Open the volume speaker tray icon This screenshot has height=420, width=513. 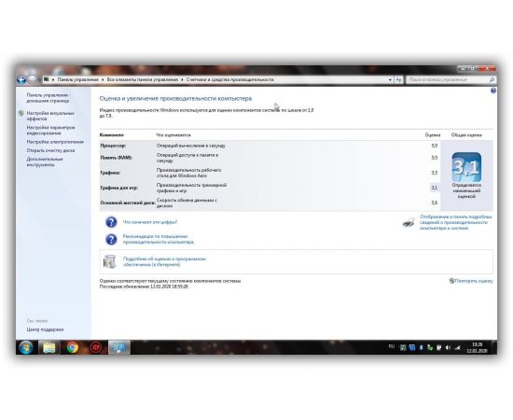pyautogui.click(x=448, y=347)
